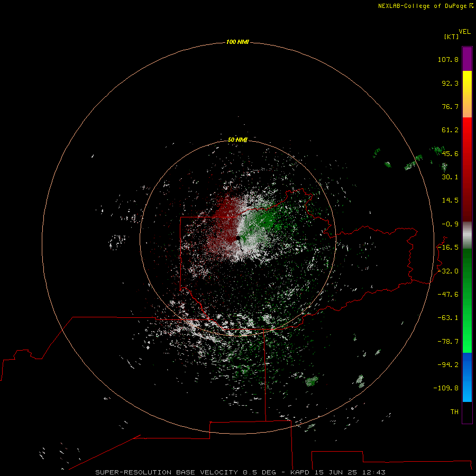Click the radar site black dot at center
Viewport: 476px width, 476px height.
coord(238,238)
